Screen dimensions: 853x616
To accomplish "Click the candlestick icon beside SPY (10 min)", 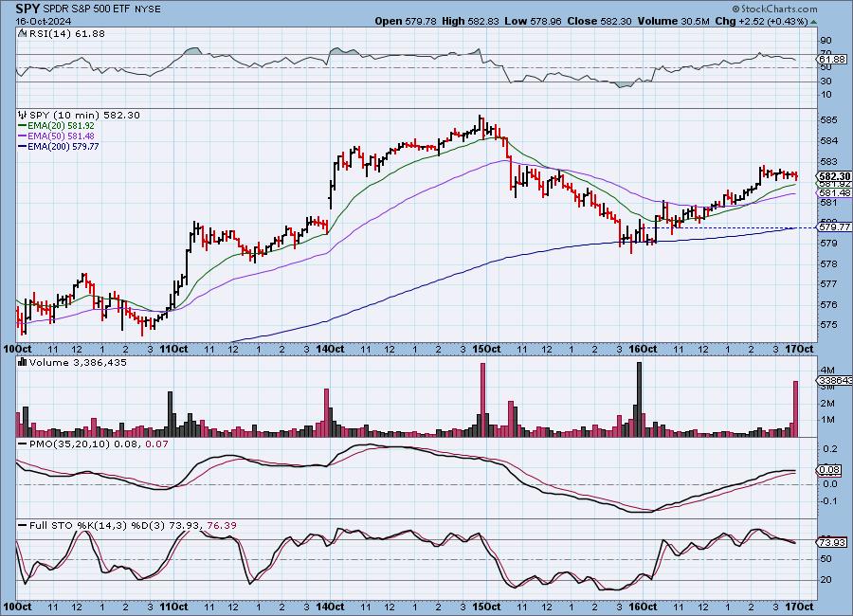I will [23, 115].
